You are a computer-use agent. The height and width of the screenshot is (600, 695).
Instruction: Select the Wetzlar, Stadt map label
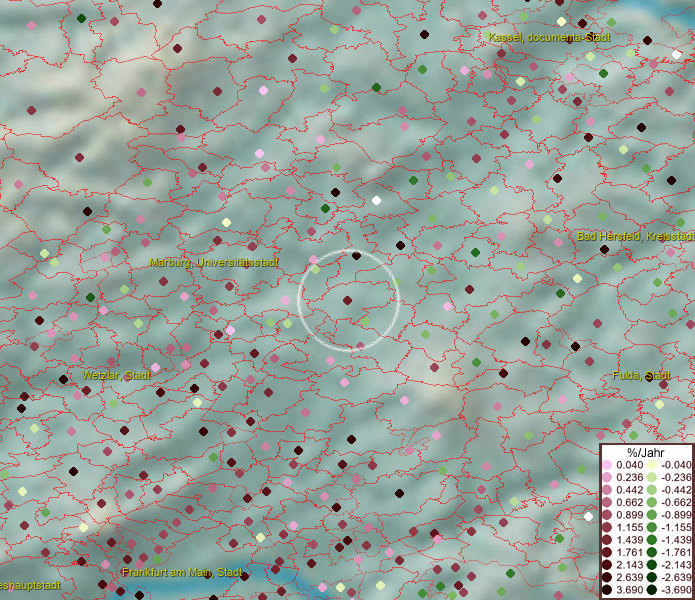[x=117, y=375]
